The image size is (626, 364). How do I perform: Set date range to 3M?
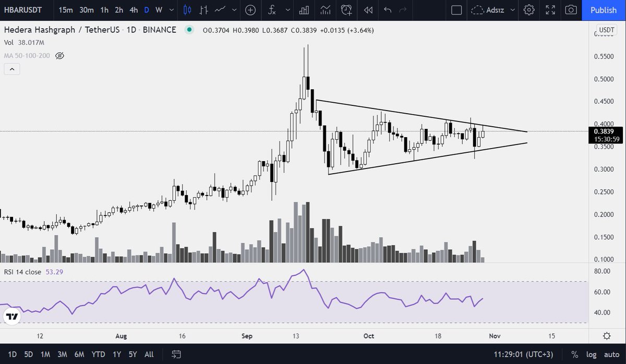tap(62, 355)
